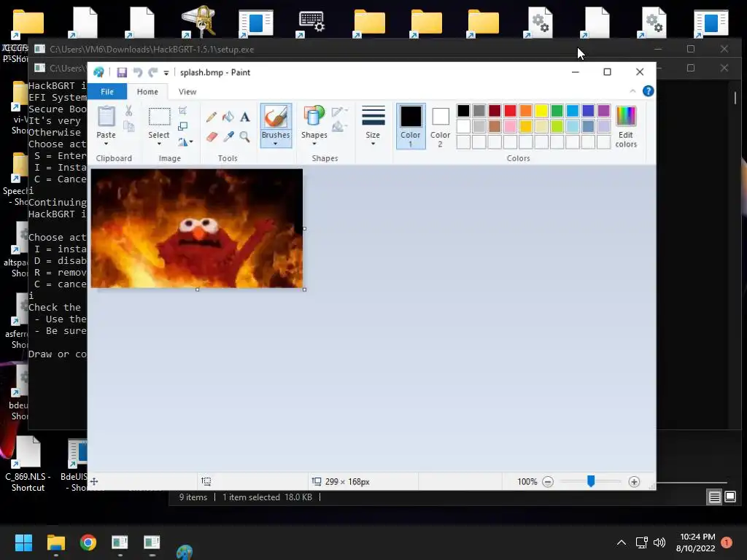Open the File menu in Paint

coord(107,91)
